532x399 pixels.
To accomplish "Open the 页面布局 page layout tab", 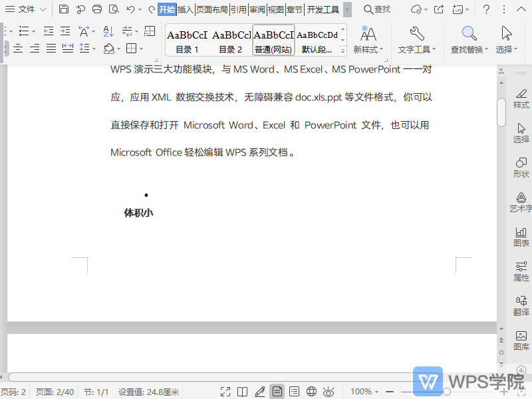I will point(211,9).
